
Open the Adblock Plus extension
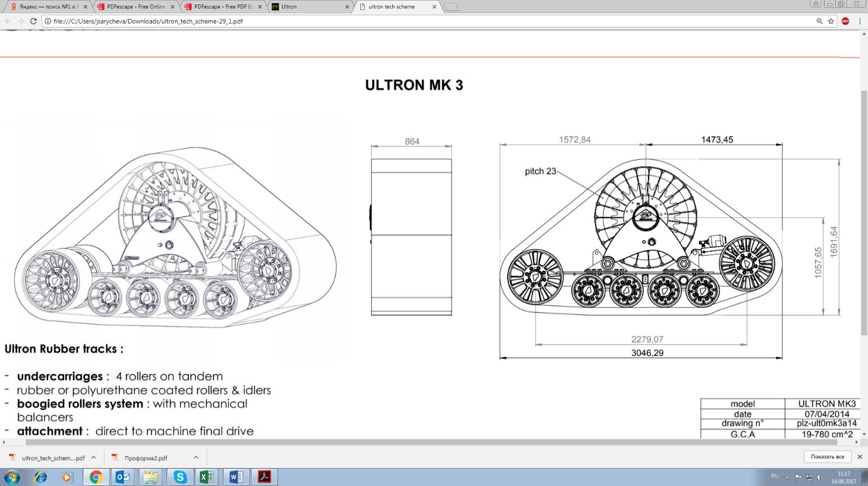click(845, 21)
